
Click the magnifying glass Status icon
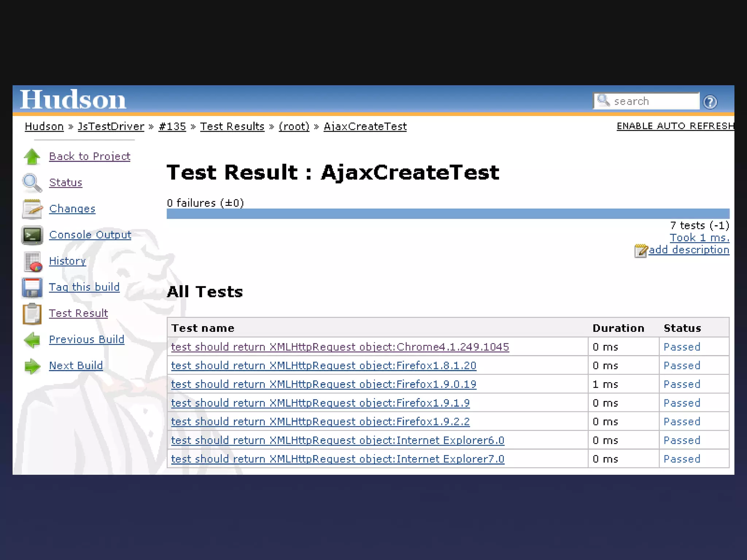pos(32,183)
